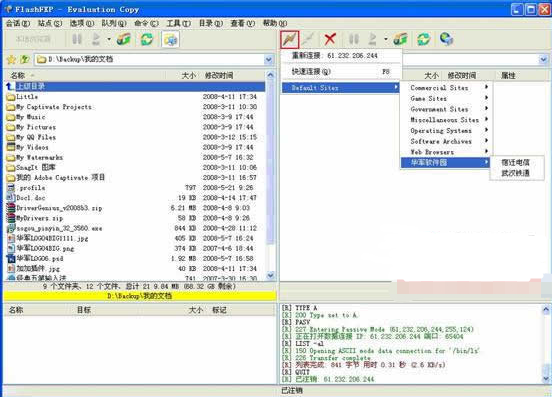Click the Disconnect icon beside the Connect button
The height and width of the screenshot is (397, 552).
[x=308, y=39]
